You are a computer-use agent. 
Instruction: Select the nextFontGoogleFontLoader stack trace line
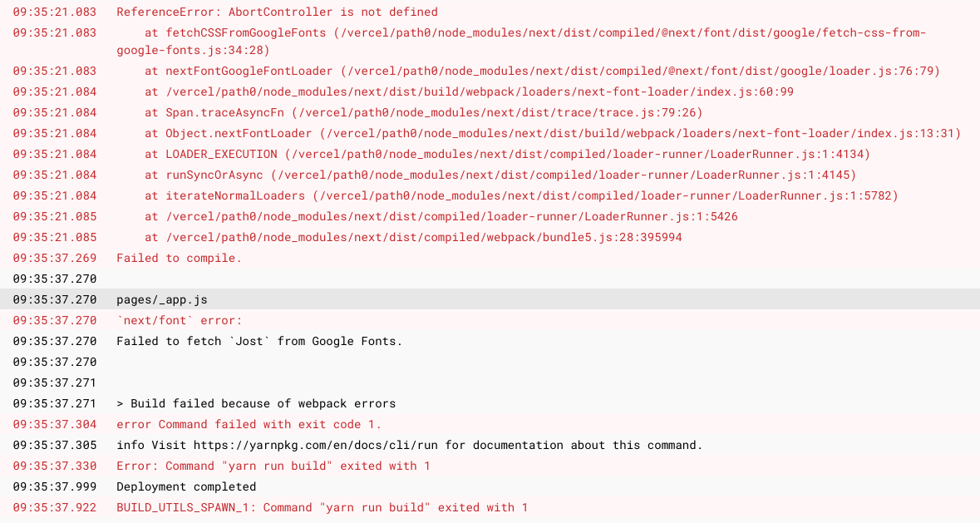490,71
